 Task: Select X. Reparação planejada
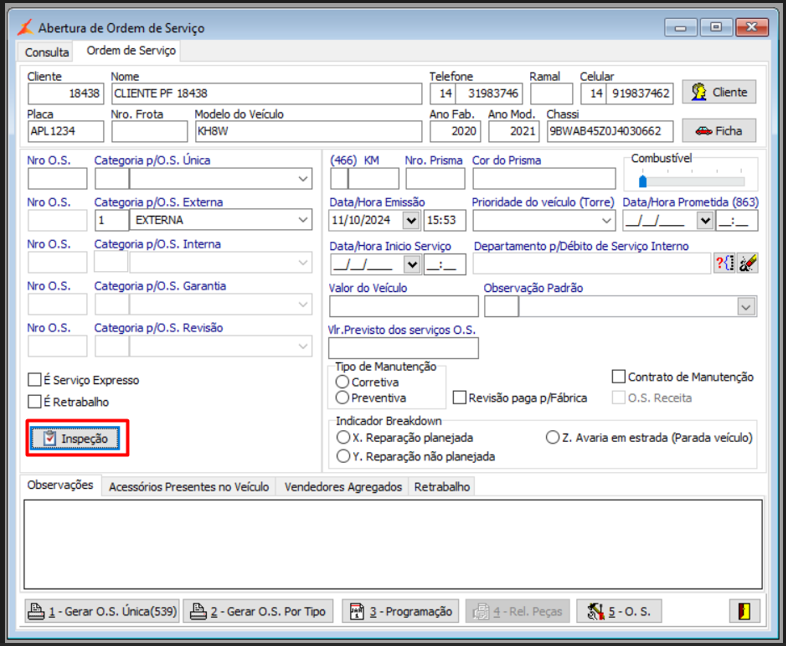pyautogui.click(x=343, y=437)
